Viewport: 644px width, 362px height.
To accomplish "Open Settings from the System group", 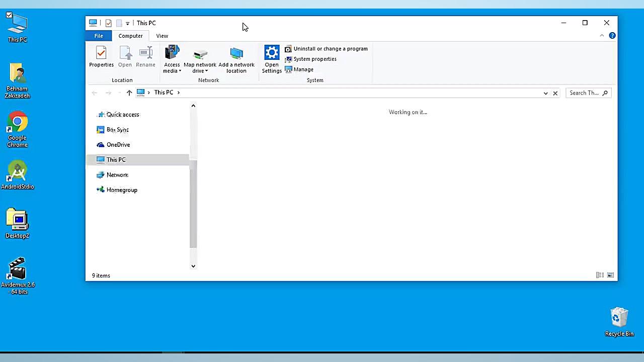I will tap(272, 59).
